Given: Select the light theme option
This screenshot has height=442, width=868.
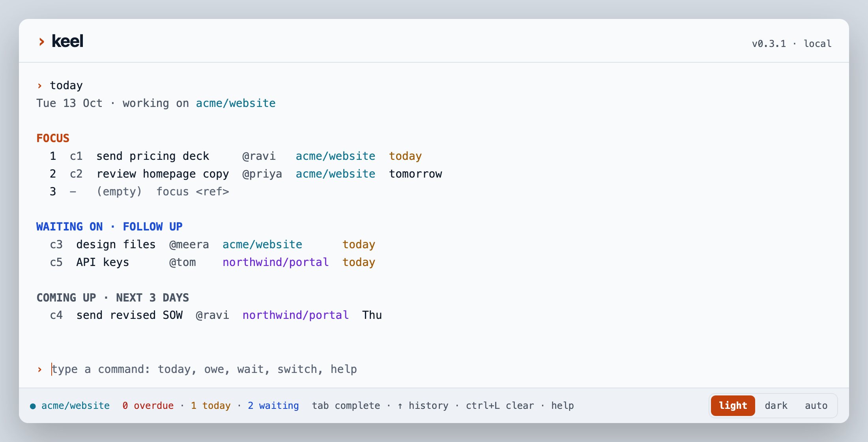Looking at the screenshot, I should (733, 405).
